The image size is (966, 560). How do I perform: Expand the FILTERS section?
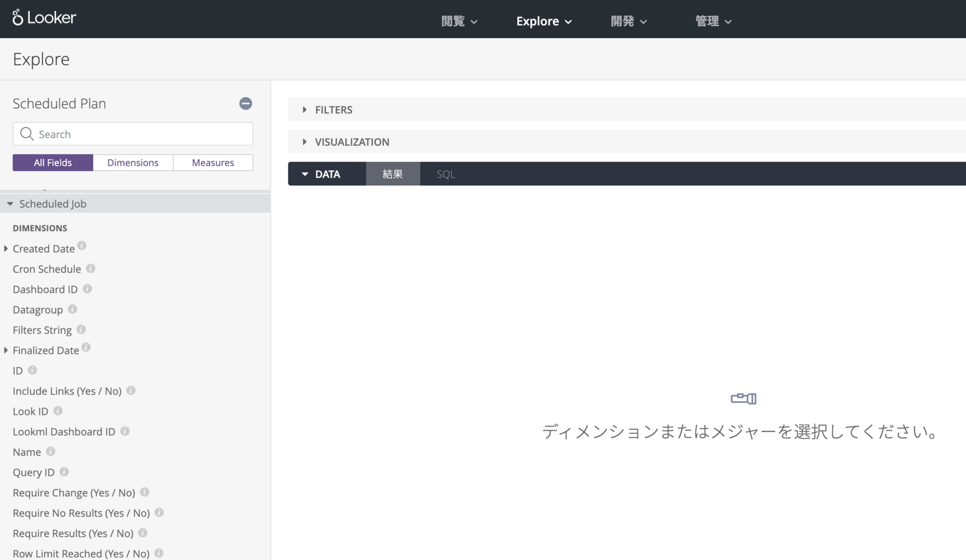(333, 110)
